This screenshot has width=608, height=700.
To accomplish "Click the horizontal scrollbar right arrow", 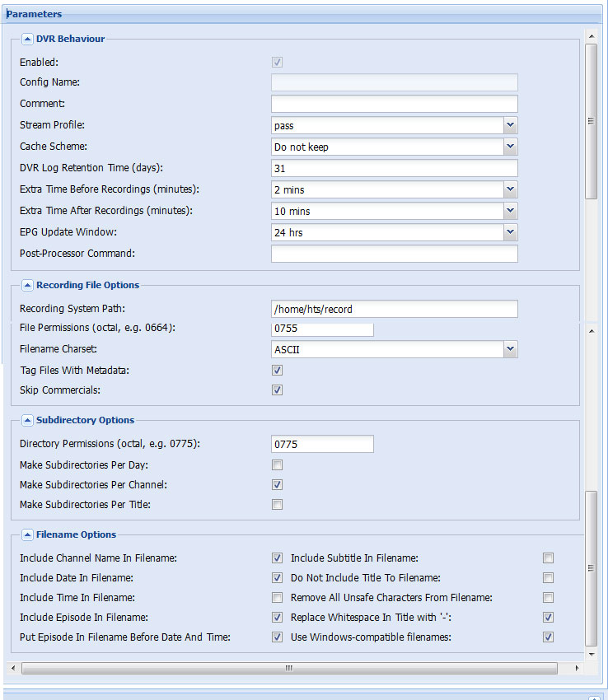I will pos(577,669).
